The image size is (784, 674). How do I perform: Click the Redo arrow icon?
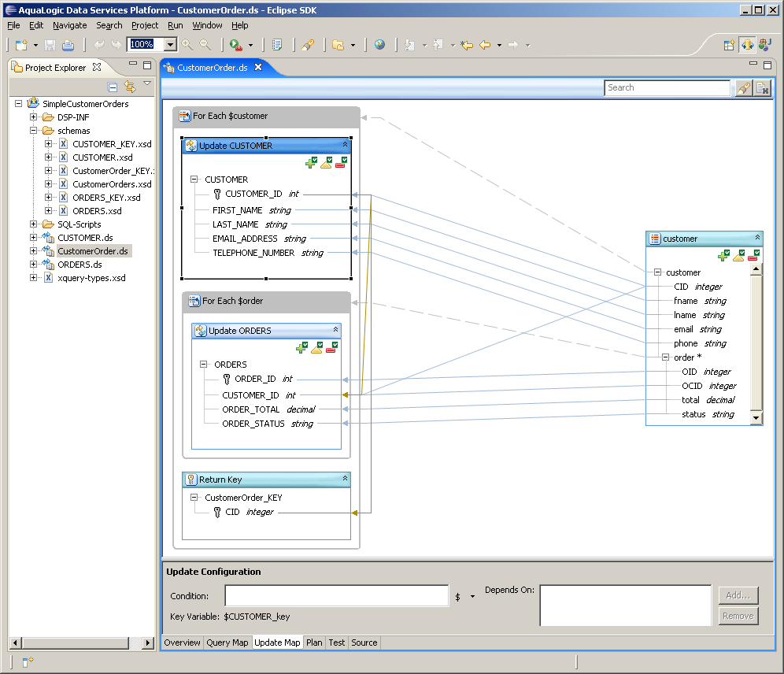tap(116, 45)
